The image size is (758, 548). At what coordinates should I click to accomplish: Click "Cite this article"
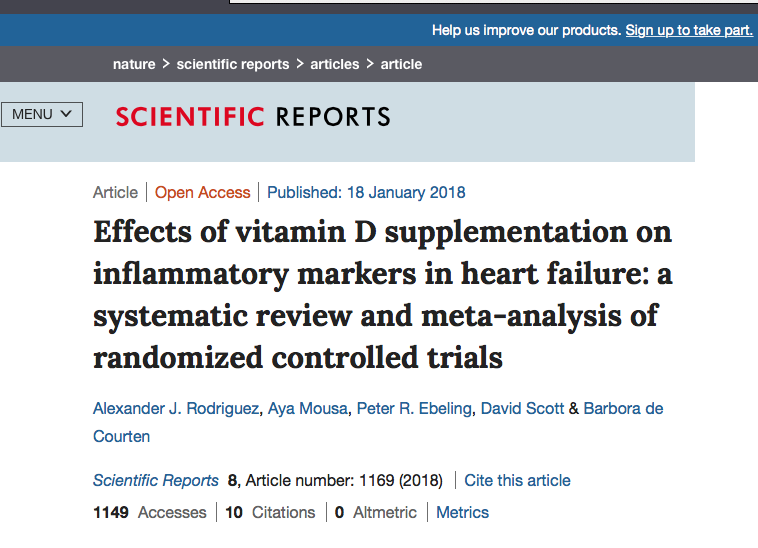click(x=517, y=480)
